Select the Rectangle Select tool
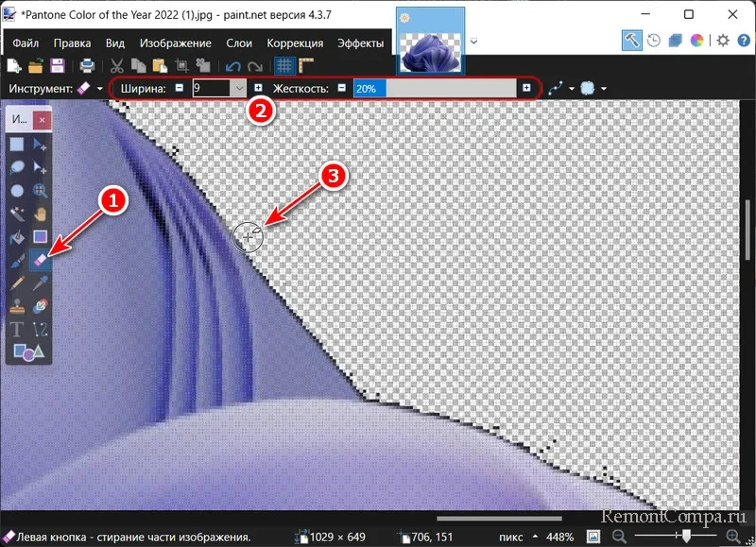Image resolution: width=756 pixels, height=547 pixels. [x=17, y=145]
